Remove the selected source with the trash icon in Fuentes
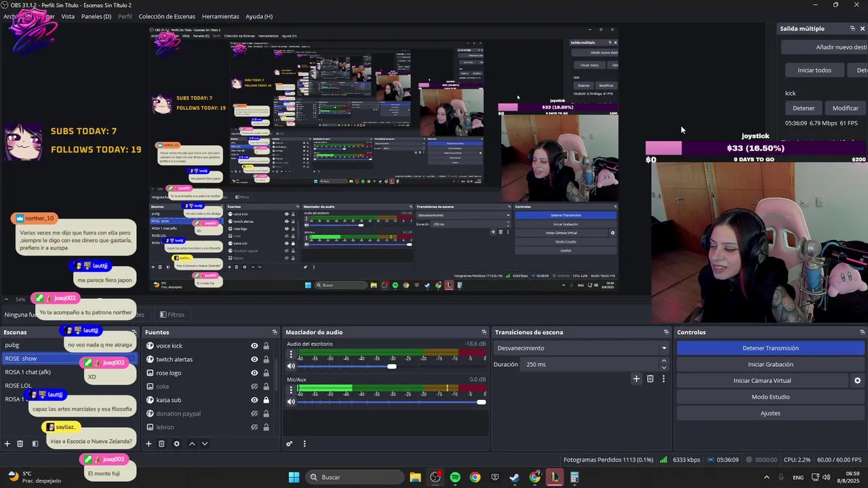This screenshot has height=488, width=868. click(161, 444)
